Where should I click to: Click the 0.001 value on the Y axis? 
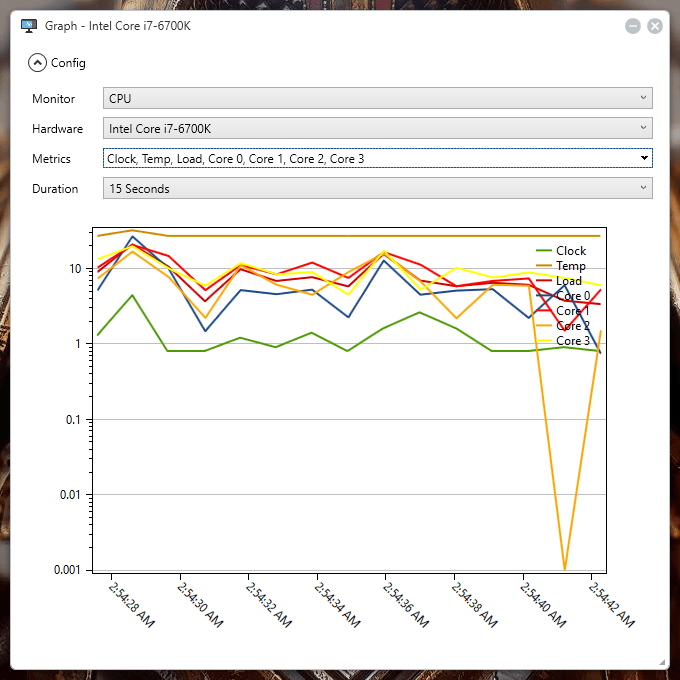tap(67, 569)
